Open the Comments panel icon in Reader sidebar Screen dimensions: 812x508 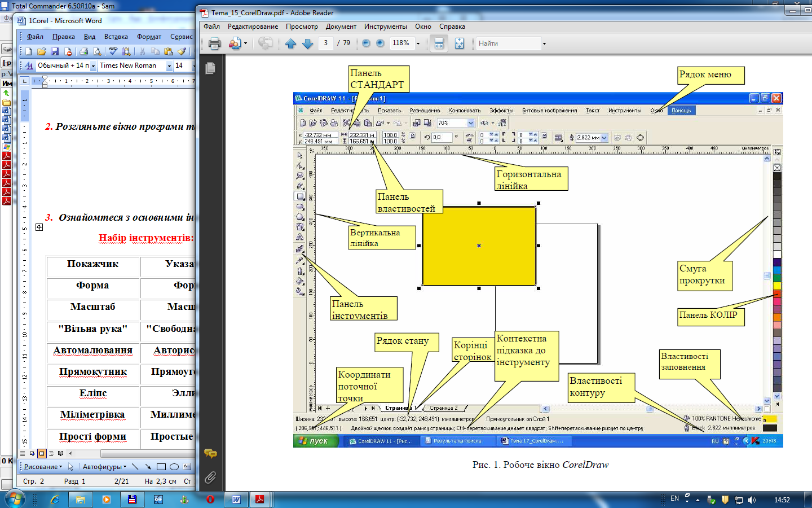point(210,453)
